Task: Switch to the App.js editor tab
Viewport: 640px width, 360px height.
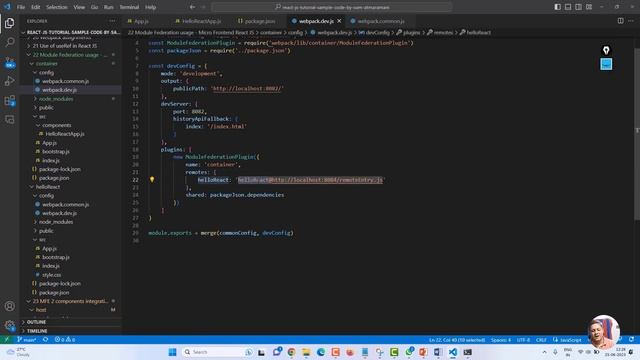Action: tap(141, 21)
